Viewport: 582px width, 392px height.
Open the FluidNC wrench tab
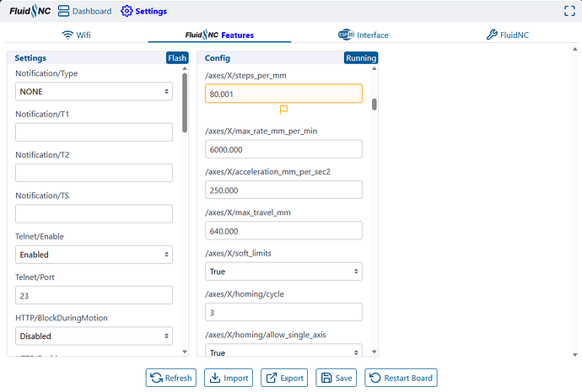tap(508, 35)
